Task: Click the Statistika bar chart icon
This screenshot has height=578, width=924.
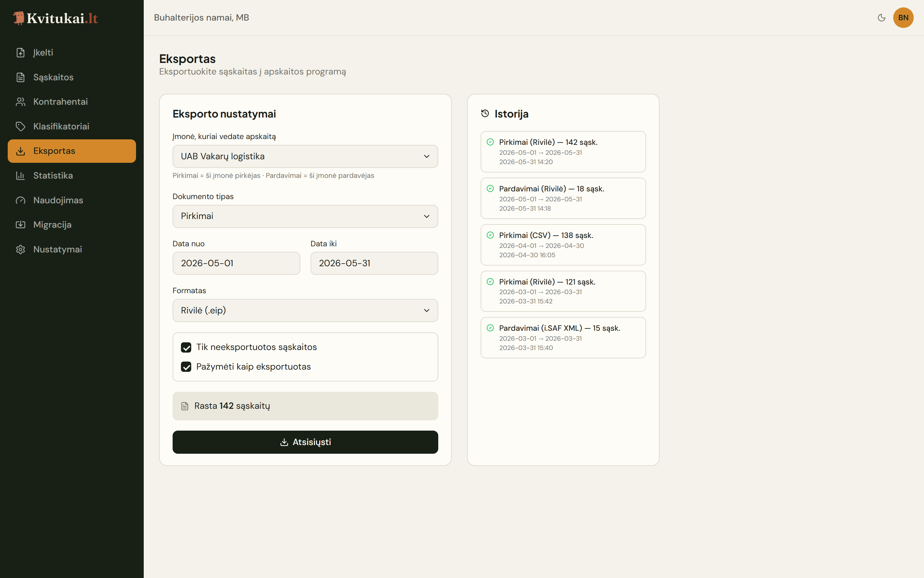Action: (21, 175)
